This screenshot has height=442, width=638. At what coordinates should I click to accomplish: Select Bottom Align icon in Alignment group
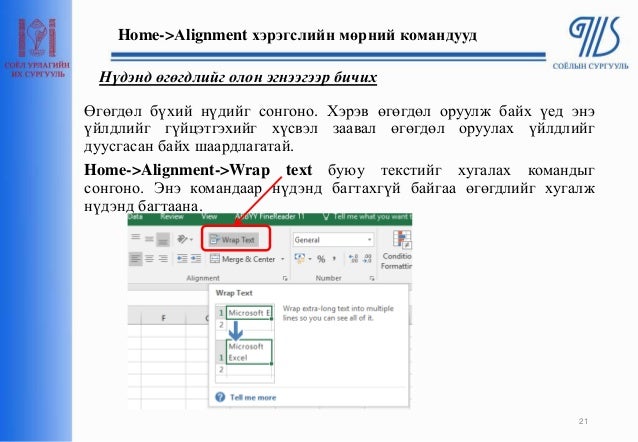pos(163,240)
